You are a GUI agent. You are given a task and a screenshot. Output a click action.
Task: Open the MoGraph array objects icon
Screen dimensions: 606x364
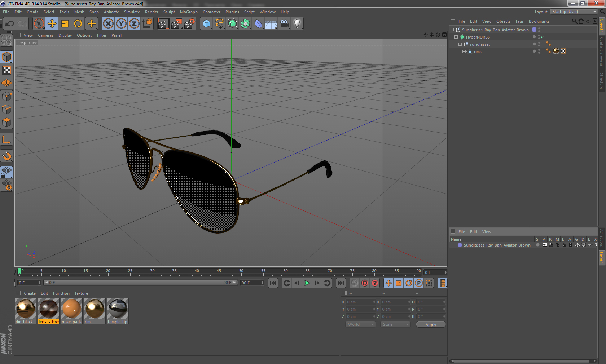[246, 24]
